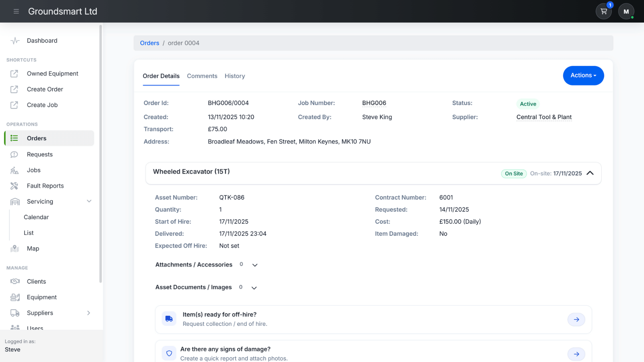The height and width of the screenshot is (362, 644).
Task: Click the hamburger menu beside Groundsmart Ltd
Action: [x=16, y=11]
